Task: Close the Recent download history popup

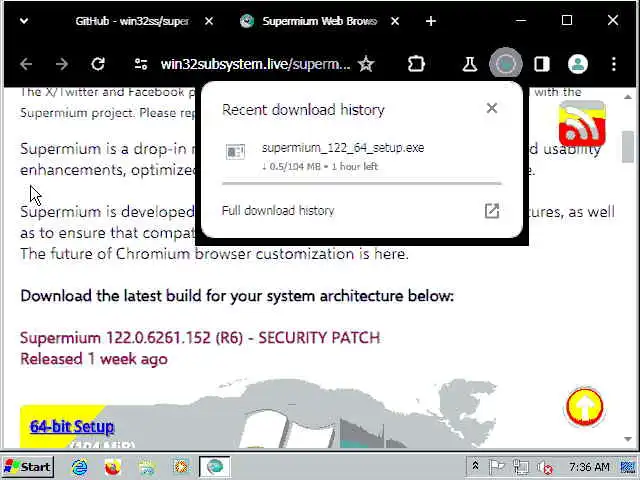Action: (492, 108)
